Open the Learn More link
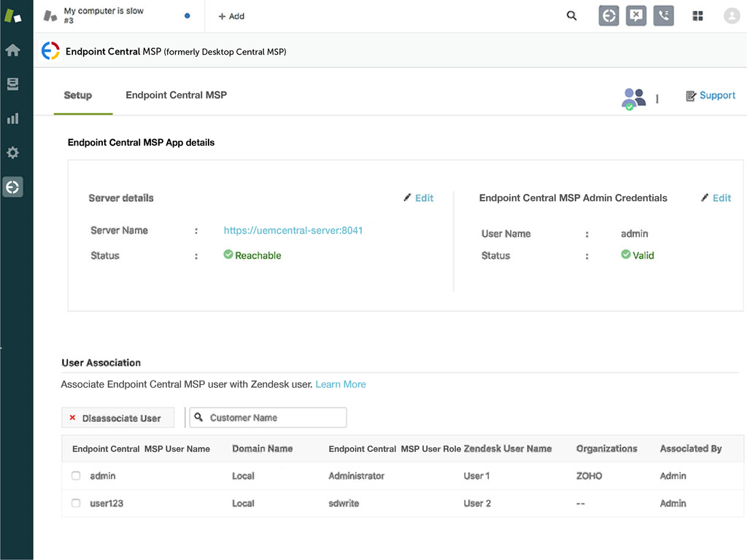 (341, 384)
